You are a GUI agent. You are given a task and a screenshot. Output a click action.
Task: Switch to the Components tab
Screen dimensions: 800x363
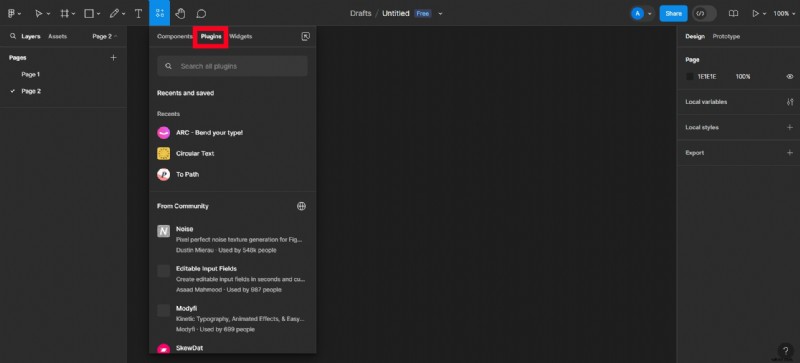[x=174, y=36]
